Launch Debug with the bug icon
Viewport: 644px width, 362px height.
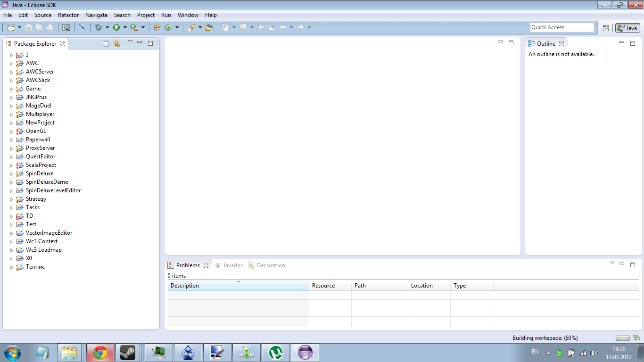(x=99, y=27)
